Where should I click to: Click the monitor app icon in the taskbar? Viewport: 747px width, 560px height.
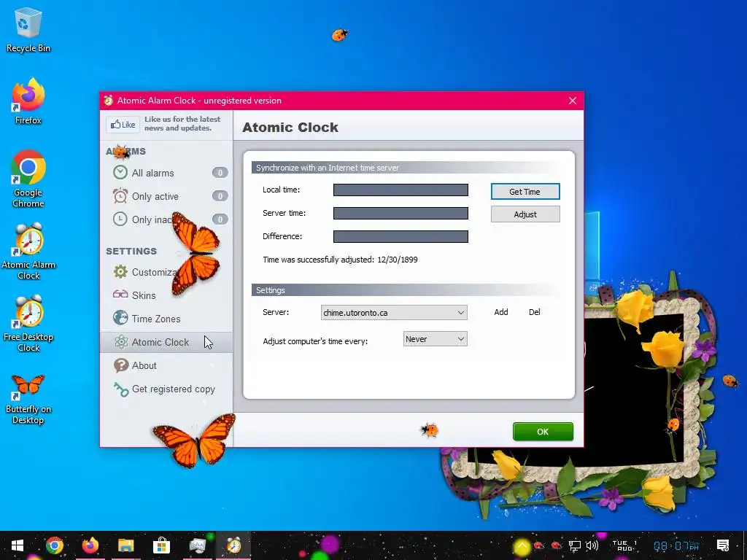(x=197, y=545)
